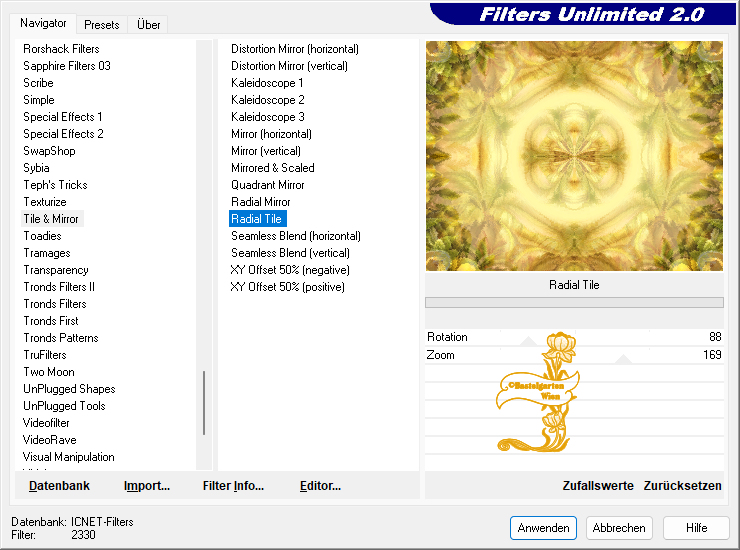Select Visual Manipulation category
The height and width of the screenshot is (550, 740).
click(68, 457)
